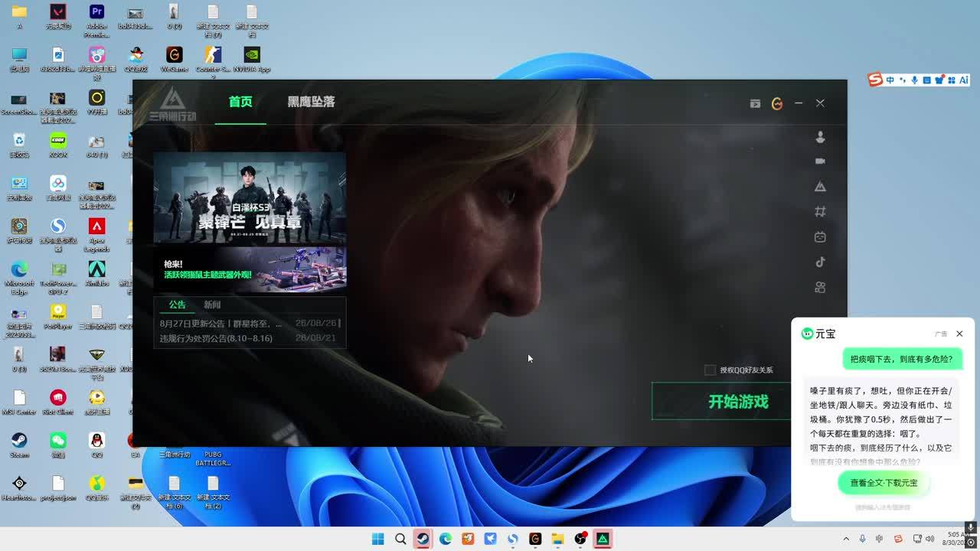The width and height of the screenshot is (980, 551).
Task: Open File Explorer from the taskbar
Action: (x=557, y=539)
